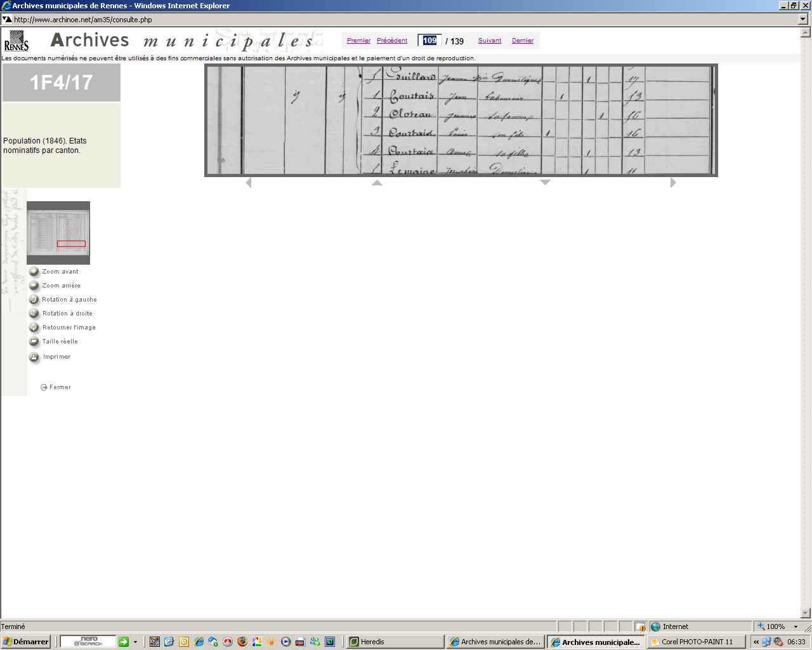Pan document up with up arrow
The height and width of the screenshot is (650, 812).
[x=377, y=183]
